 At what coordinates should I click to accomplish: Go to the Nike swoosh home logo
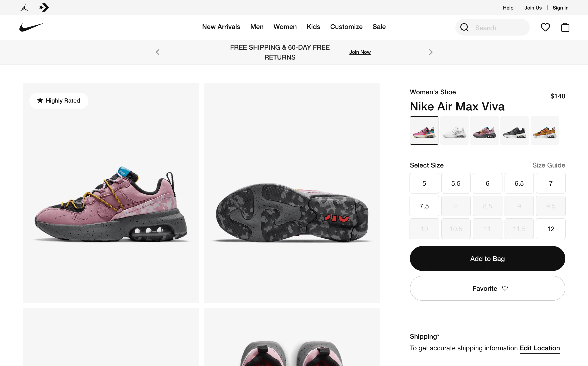click(x=31, y=27)
